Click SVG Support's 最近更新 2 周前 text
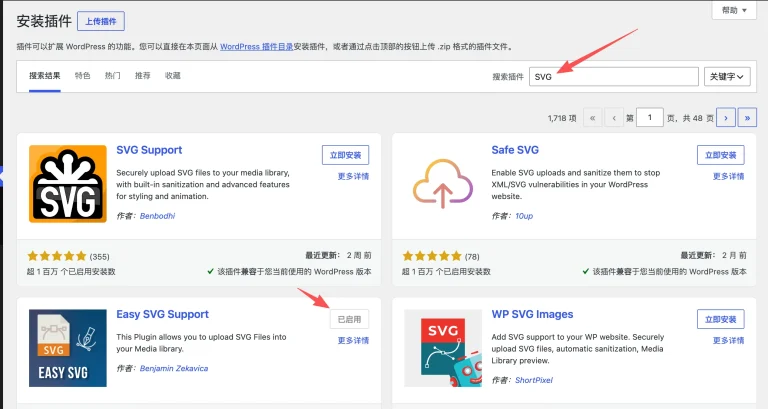 [x=338, y=255]
